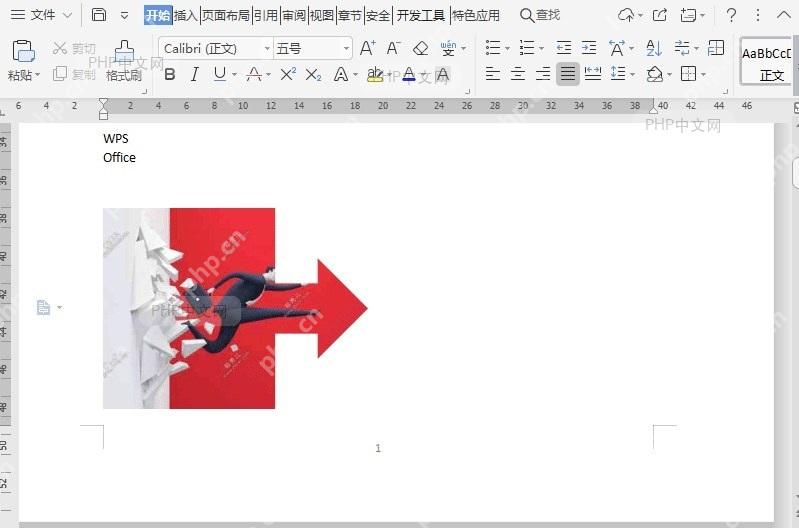Click the show paragraph marks icon
This screenshot has height=528, width=799.
[x=681, y=48]
